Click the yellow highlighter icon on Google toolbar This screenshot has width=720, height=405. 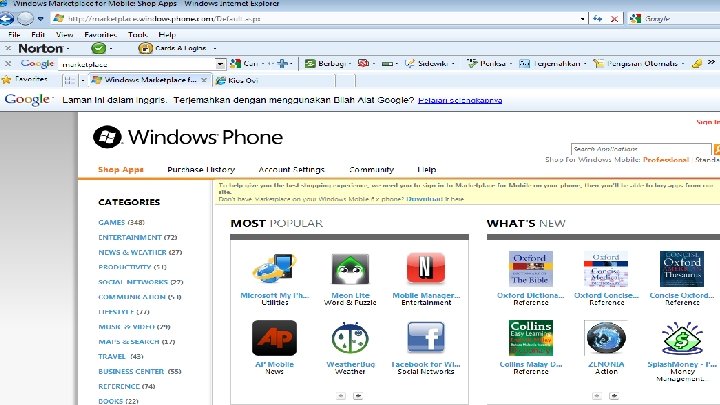tap(697, 63)
